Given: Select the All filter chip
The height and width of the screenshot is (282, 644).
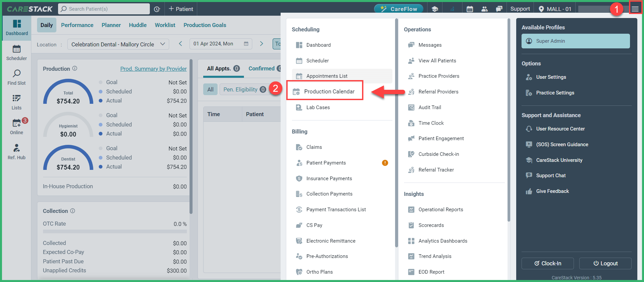Looking at the screenshot, I should tap(211, 89).
